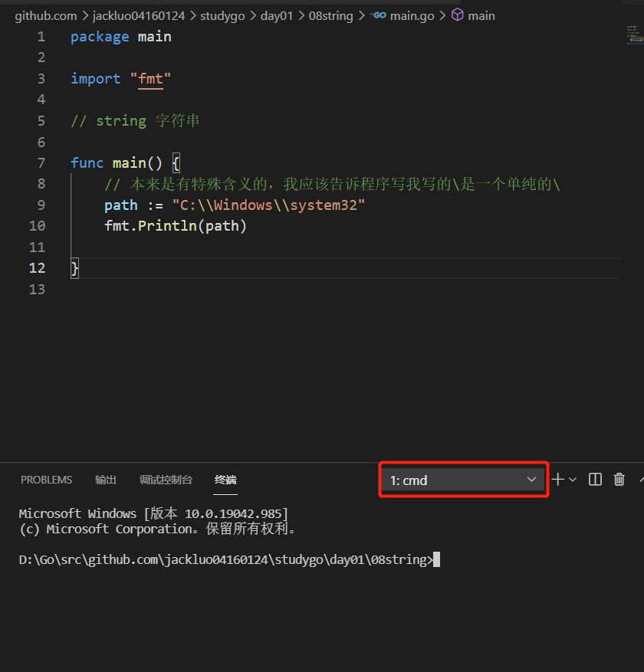Click fmt.Println(path) code line
Image resolution: width=644 pixels, height=672 pixels.
click(x=176, y=226)
